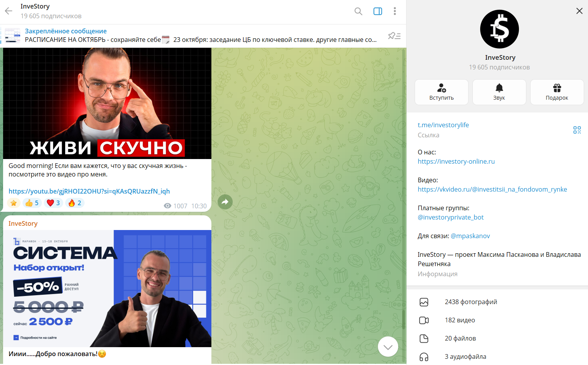Image resolution: width=588 pixels, height=365 pixels.
Task: Send a gift with Подарок button
Action: [557, 92]
